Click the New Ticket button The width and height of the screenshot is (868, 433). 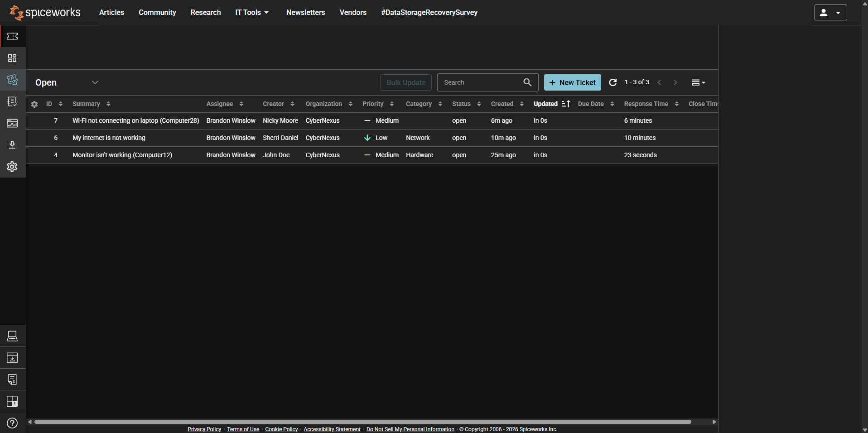pos(572,82)
